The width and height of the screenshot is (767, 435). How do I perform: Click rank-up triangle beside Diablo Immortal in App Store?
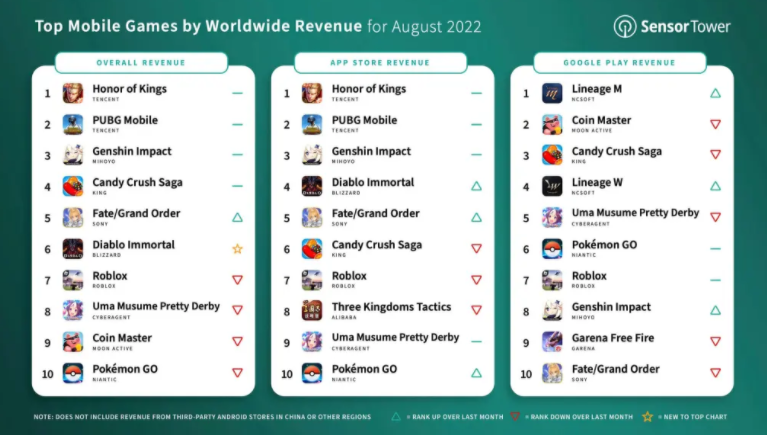click(476, 186)
